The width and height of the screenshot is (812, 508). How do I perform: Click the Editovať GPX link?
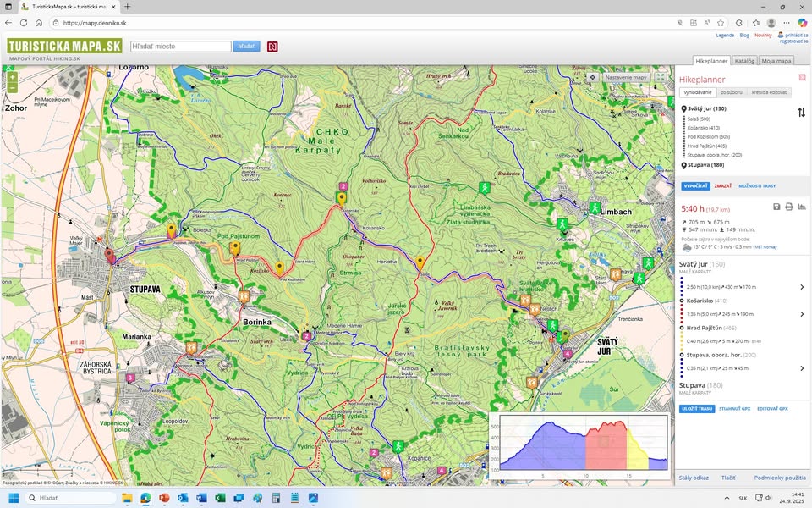tap(772, 408)
